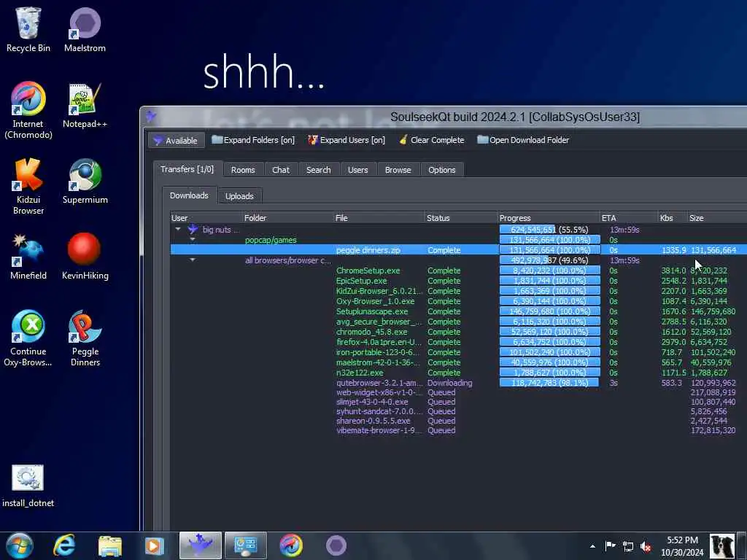Open KevinHiking desktop icon
This screenshot has height=560, width=747.
coord(85,257)
